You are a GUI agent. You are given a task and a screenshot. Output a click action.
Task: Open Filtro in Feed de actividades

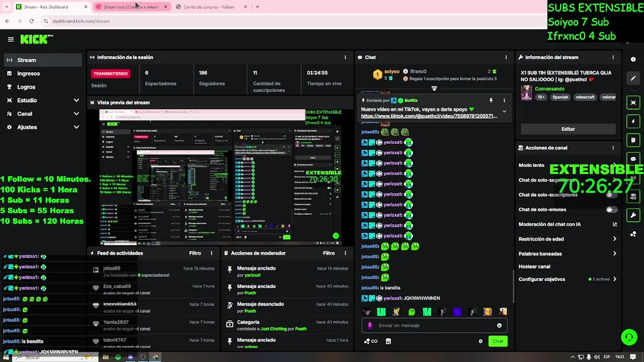pos(195,253)
